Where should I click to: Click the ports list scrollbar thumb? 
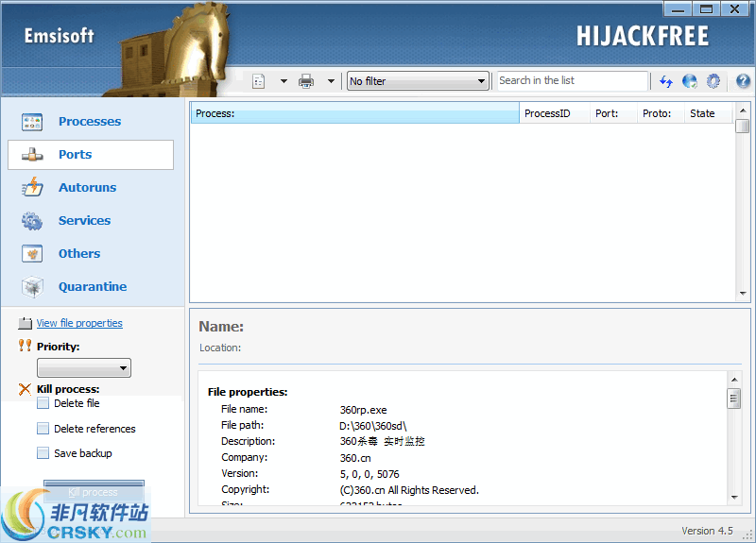(743, 127)
